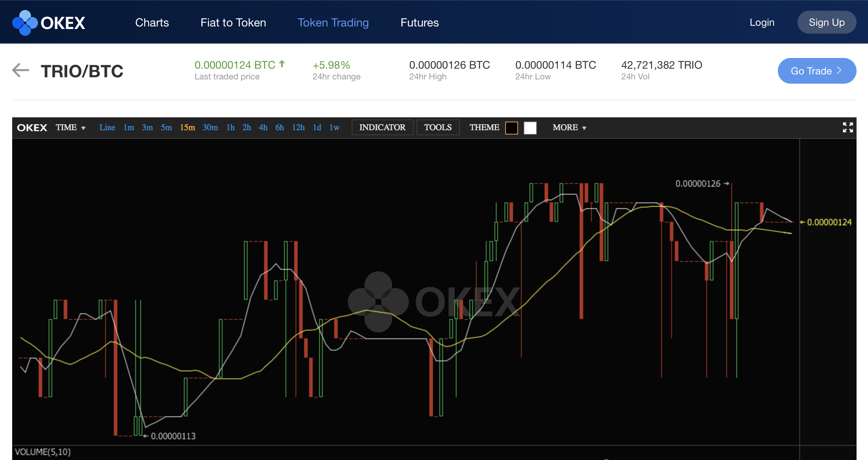The image size is (868, 460).
Task: Select the 15m interval
Action: point(187,127)
